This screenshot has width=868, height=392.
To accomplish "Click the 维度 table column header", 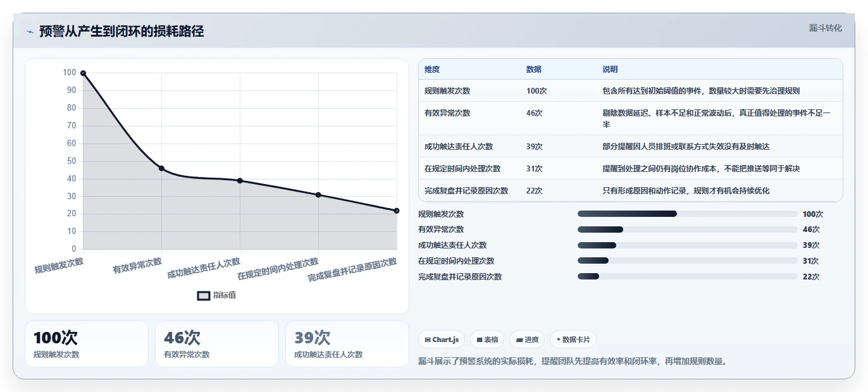I will tap(432, 70).
